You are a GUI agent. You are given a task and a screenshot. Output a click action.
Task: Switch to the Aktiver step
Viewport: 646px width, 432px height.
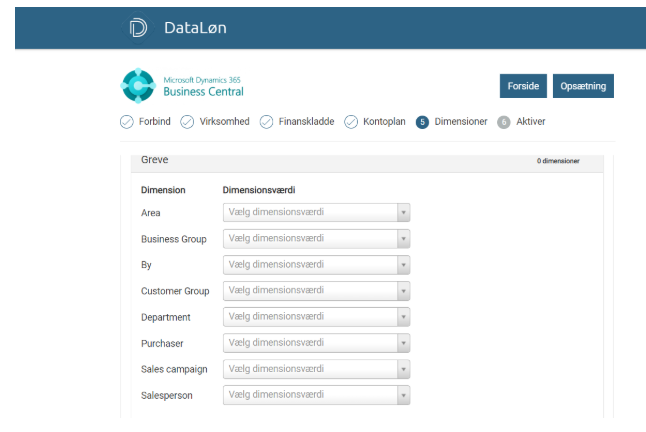530,122
